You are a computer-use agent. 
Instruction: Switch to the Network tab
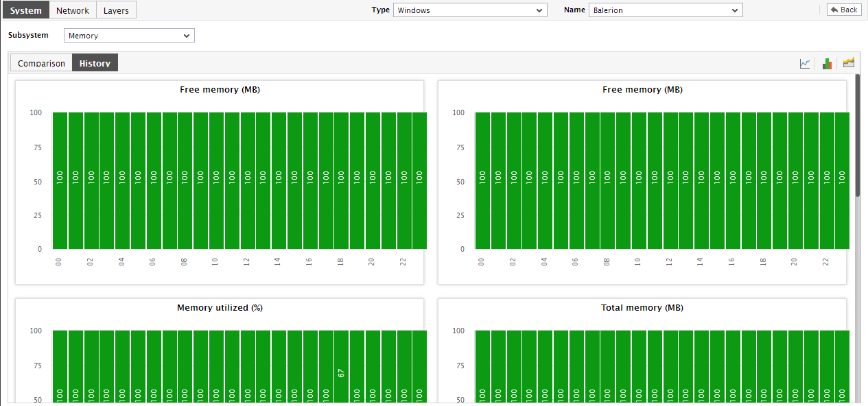(73, 10)
